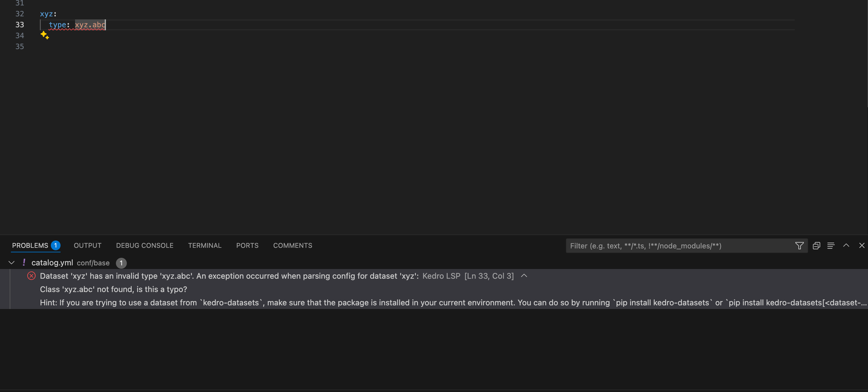Switch to the OUTPUT tab

(x=87, y=246)
